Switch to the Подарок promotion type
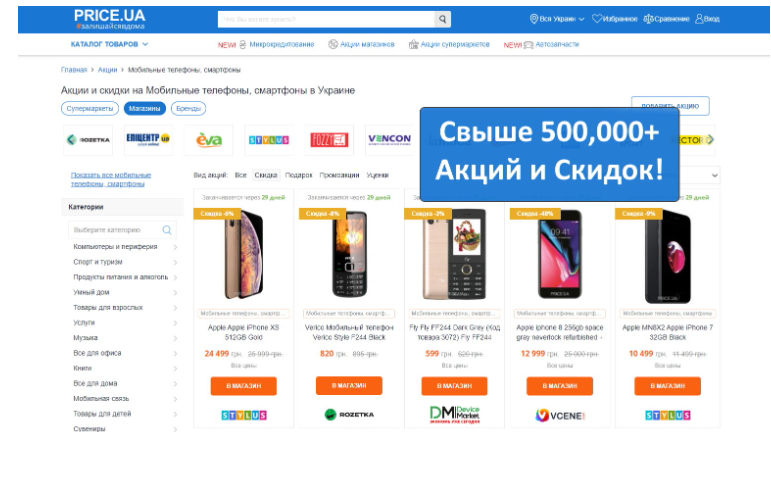771x479 pixels. pos(298,175)
